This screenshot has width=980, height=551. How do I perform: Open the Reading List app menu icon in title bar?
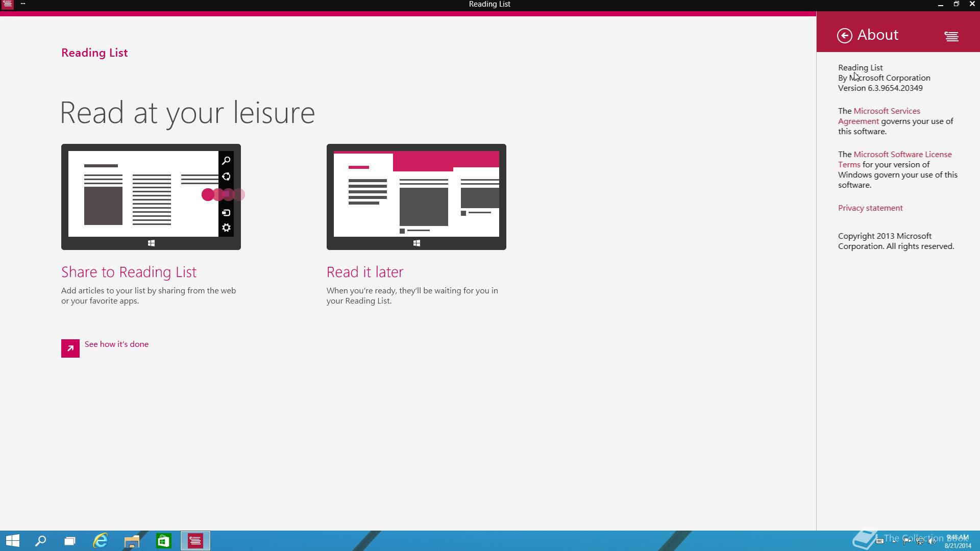[7, 4]
